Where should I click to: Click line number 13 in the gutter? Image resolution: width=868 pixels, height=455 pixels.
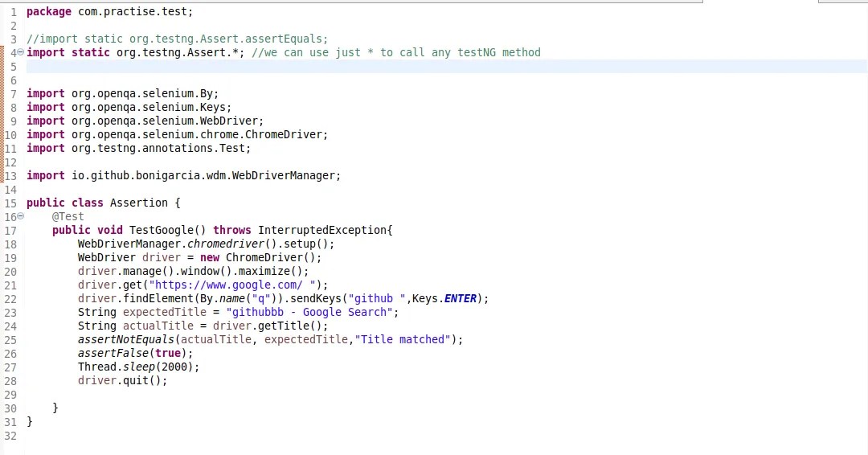point(11,176)
